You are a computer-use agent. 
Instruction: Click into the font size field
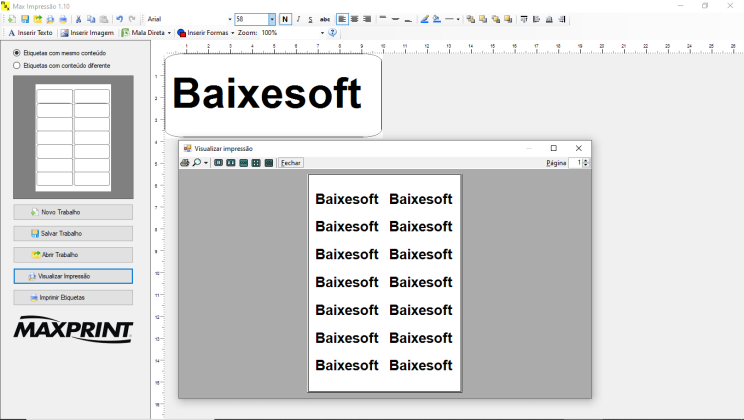tap(251, 19)
